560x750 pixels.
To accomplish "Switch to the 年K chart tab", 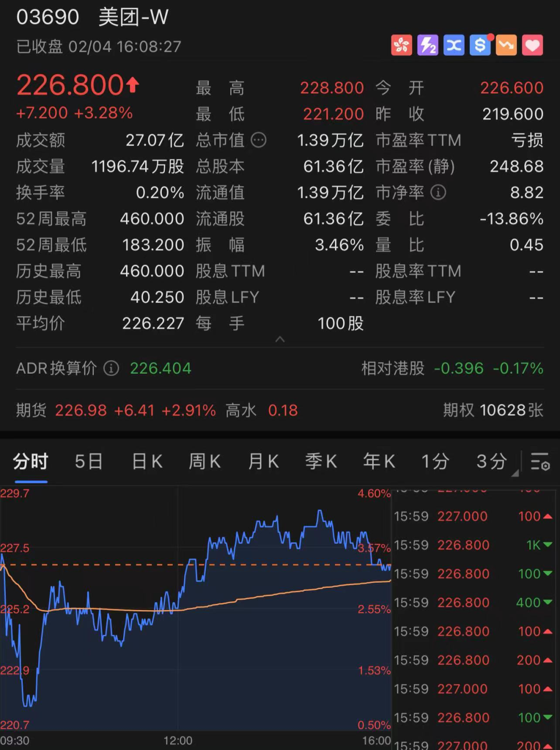I will pyautogui.click(x=379, y=461).
